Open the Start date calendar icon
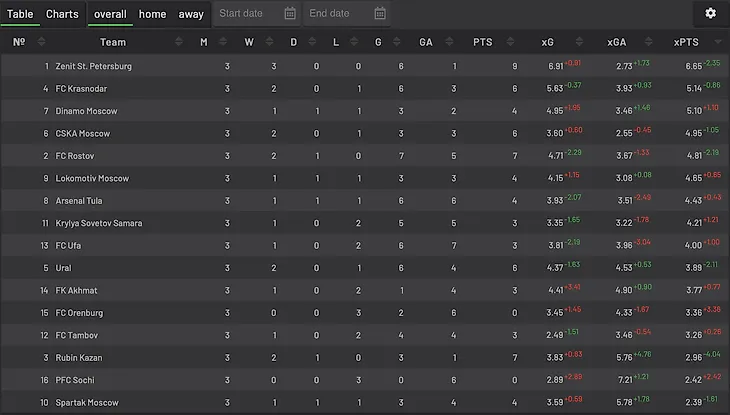The width and height of the screenshot is (730, 415). tap(290, 14)
